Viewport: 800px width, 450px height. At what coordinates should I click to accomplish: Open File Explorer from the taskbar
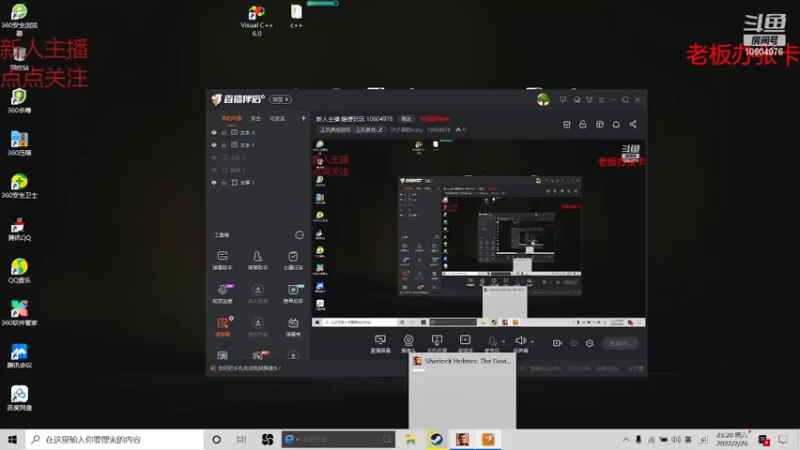(411, 439)
